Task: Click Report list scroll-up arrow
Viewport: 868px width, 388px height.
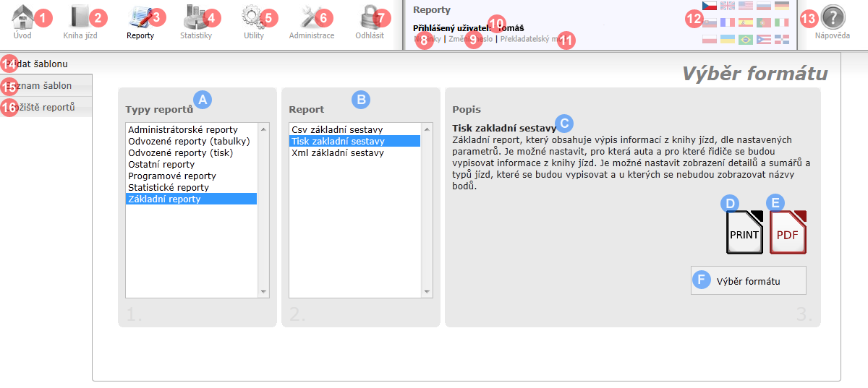Action: pyautogui.click(x=427, y=129)
